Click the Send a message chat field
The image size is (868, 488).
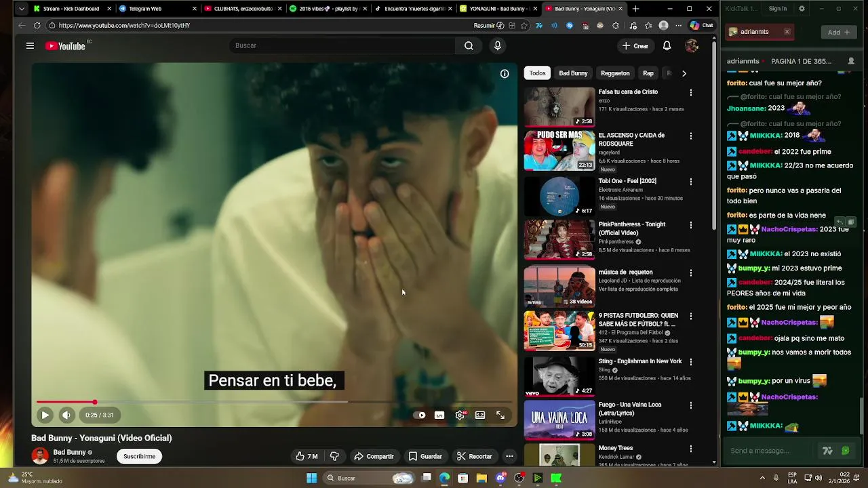pos(770,451)
